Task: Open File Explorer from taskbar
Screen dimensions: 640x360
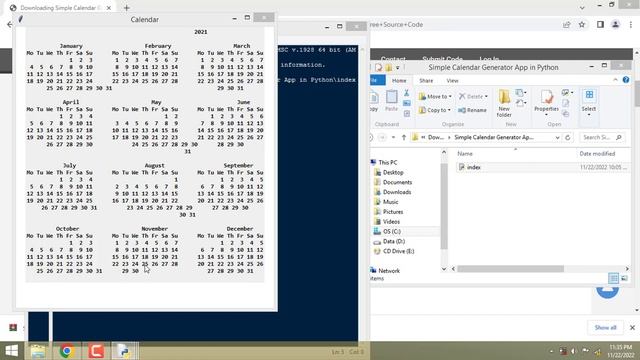Action: (38, 351)
